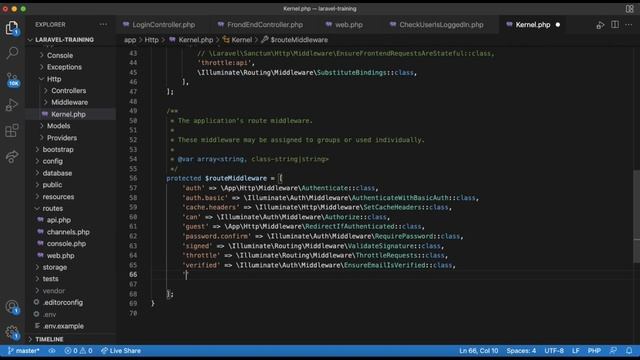This screenshot has width=640, height=360.
Task: Open .env.example file
Action: tap(63, 326)
